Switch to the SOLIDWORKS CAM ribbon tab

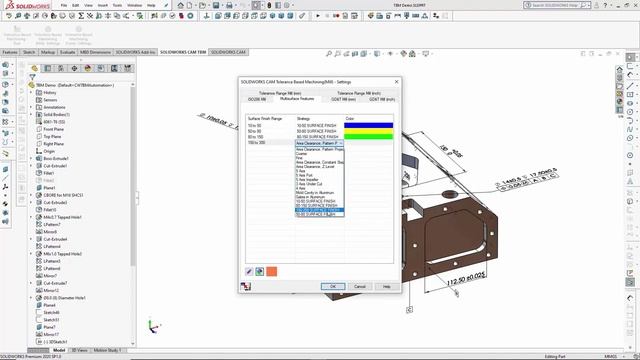[x=229, y=52]
